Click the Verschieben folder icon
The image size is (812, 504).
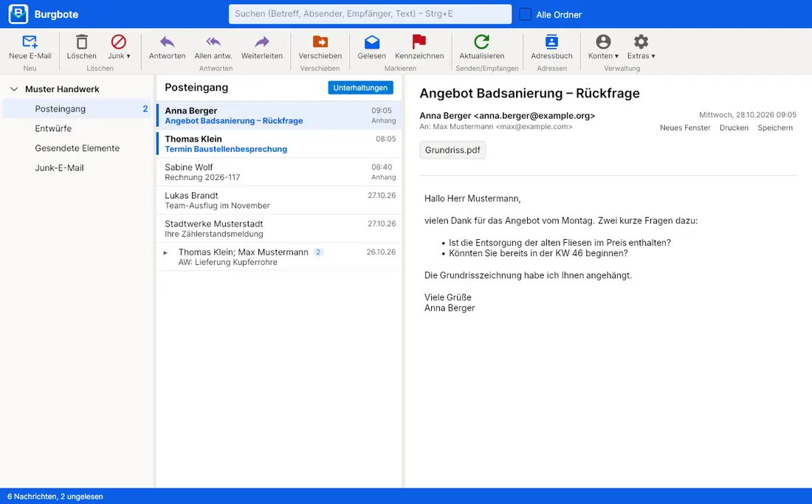coord(320,42)
